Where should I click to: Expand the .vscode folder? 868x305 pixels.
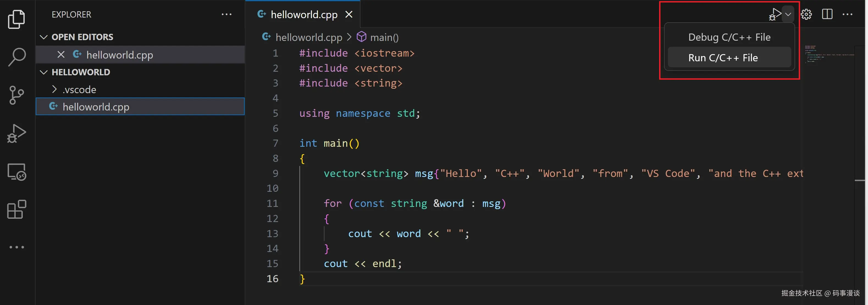tap(55, 89)
